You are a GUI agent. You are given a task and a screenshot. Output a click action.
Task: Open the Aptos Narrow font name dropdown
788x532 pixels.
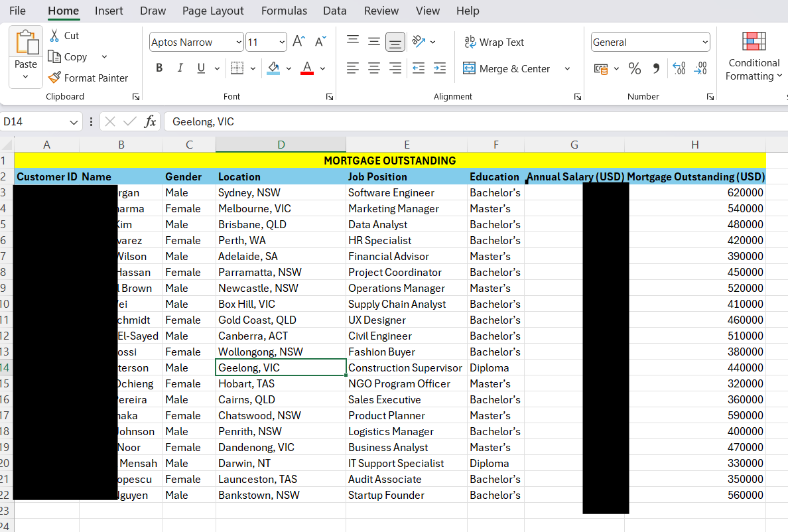[239, 42]
